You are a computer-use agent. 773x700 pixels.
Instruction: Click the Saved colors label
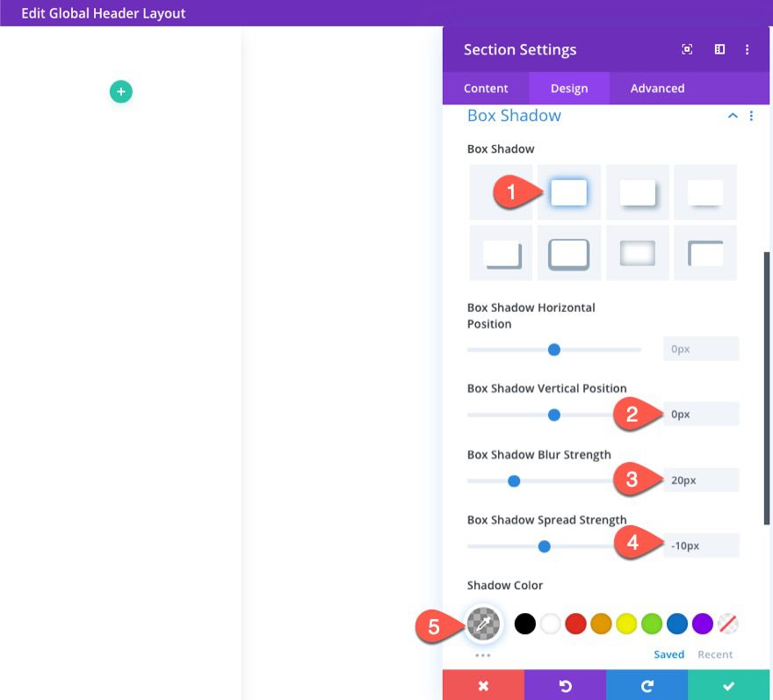668,653
